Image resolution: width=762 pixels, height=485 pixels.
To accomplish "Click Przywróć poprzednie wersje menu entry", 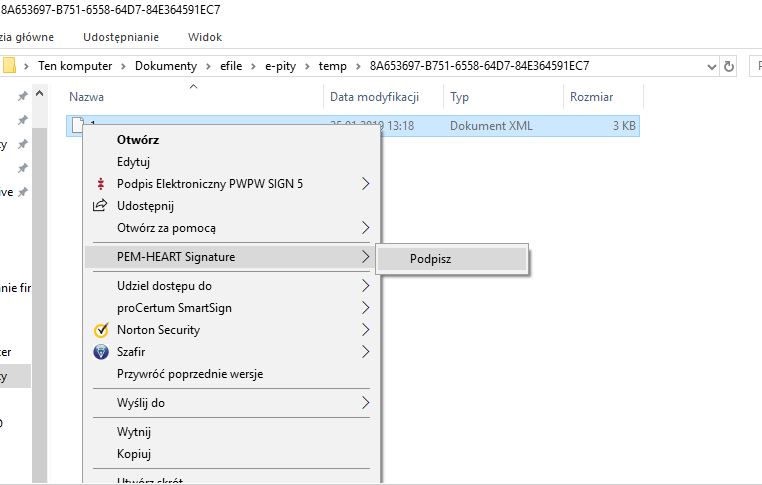I will (190, 374).
